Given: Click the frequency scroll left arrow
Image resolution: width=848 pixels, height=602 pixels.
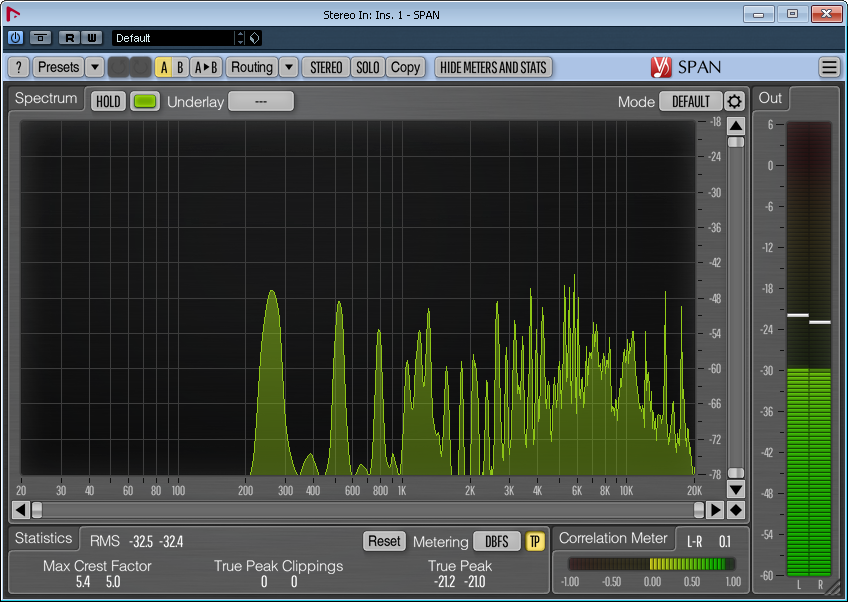Looking at the screenshot, I should coord(21,510).
